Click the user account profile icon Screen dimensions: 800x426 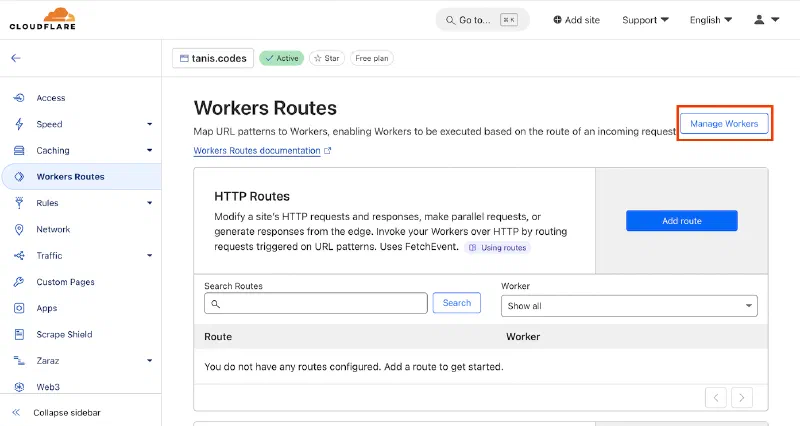[x=759, y=19]
